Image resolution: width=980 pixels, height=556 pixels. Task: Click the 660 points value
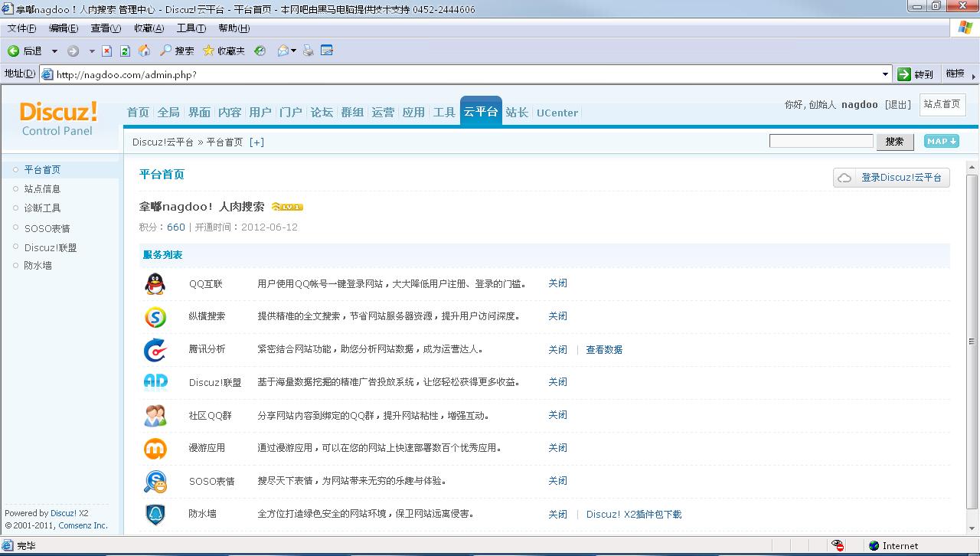point(176,227)
